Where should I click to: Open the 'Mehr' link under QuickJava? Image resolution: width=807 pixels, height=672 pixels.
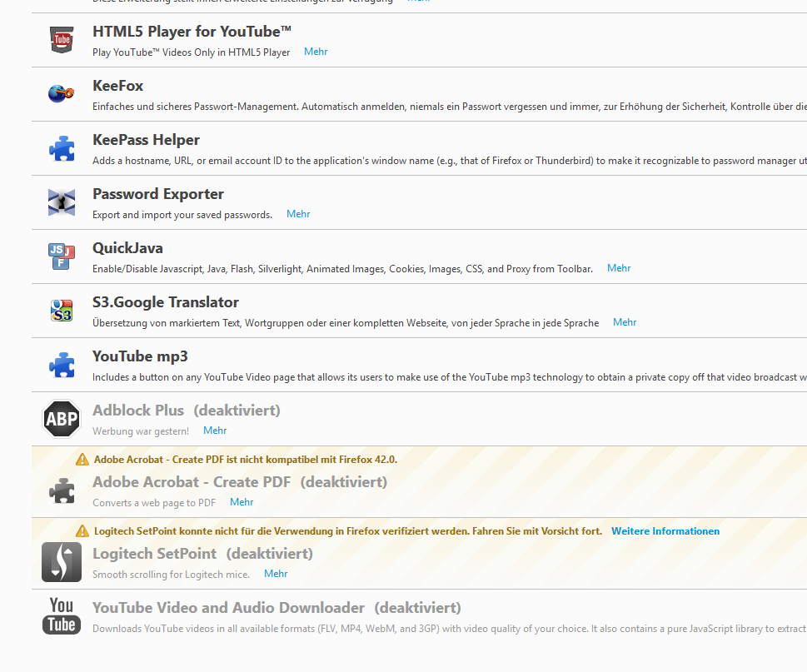[619, 268]
